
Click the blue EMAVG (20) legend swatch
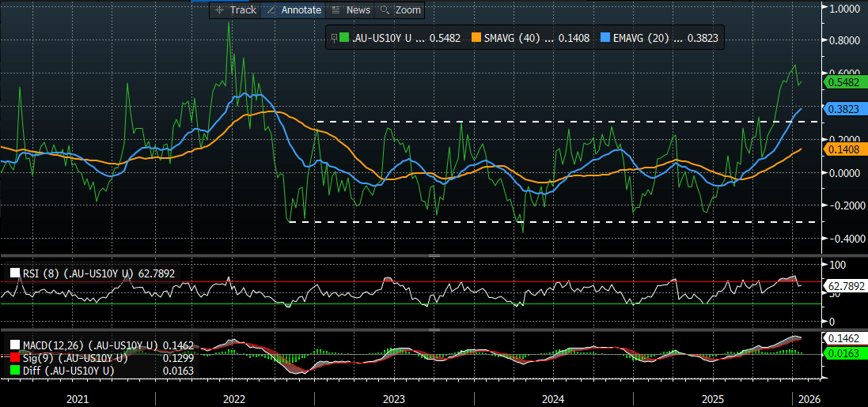point(606,37)
